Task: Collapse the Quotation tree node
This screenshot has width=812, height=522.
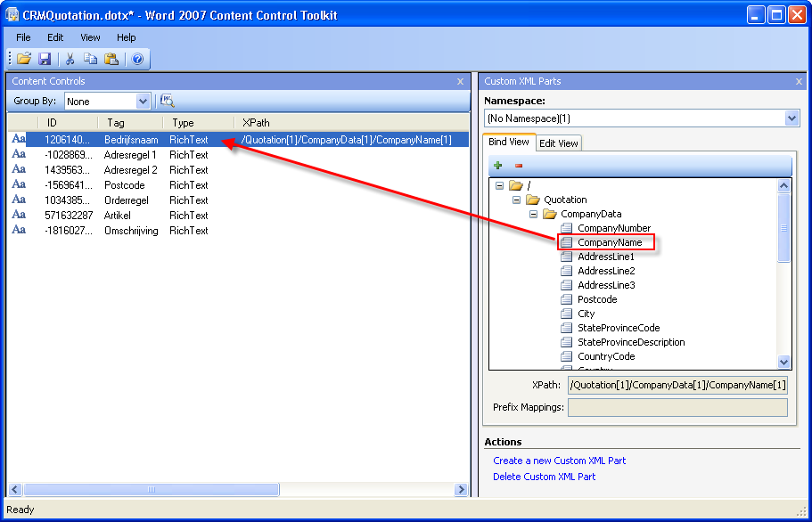Action: click(x=516, y=200)
